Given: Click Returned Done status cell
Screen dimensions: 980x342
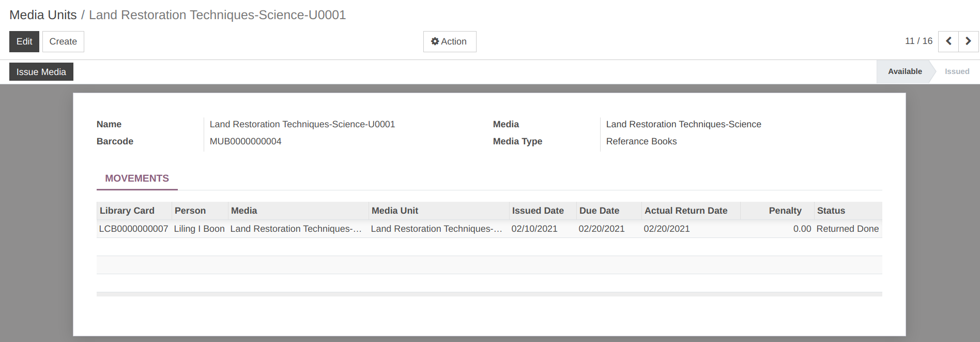Looking at the screenshot, I should tap(848, 229).
